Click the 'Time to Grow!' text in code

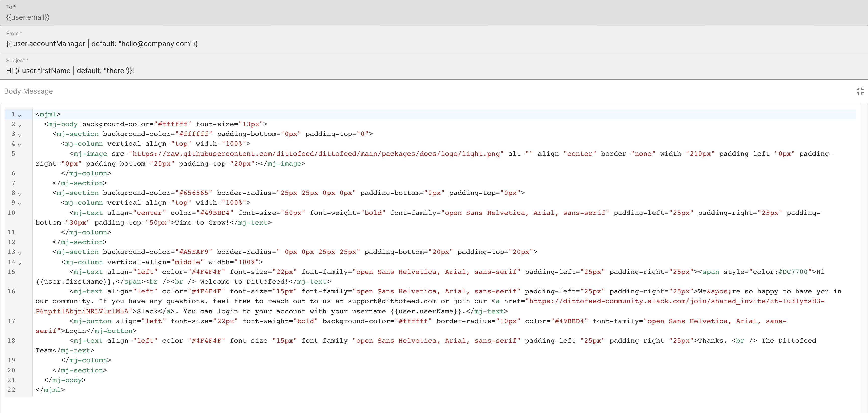click(x=202, y=223)
